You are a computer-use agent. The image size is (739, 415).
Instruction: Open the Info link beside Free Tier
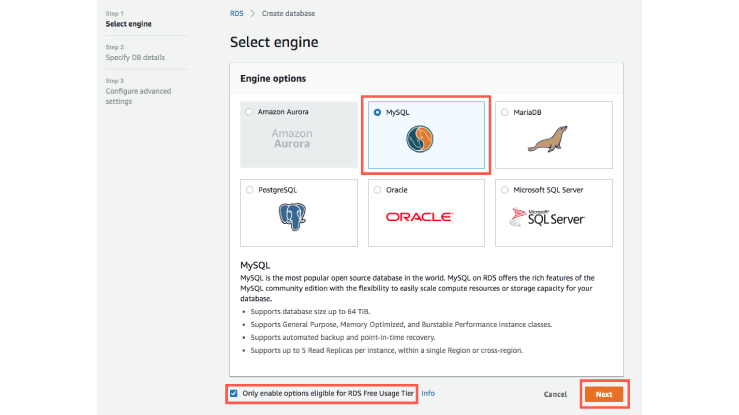[x=428, y=393]
